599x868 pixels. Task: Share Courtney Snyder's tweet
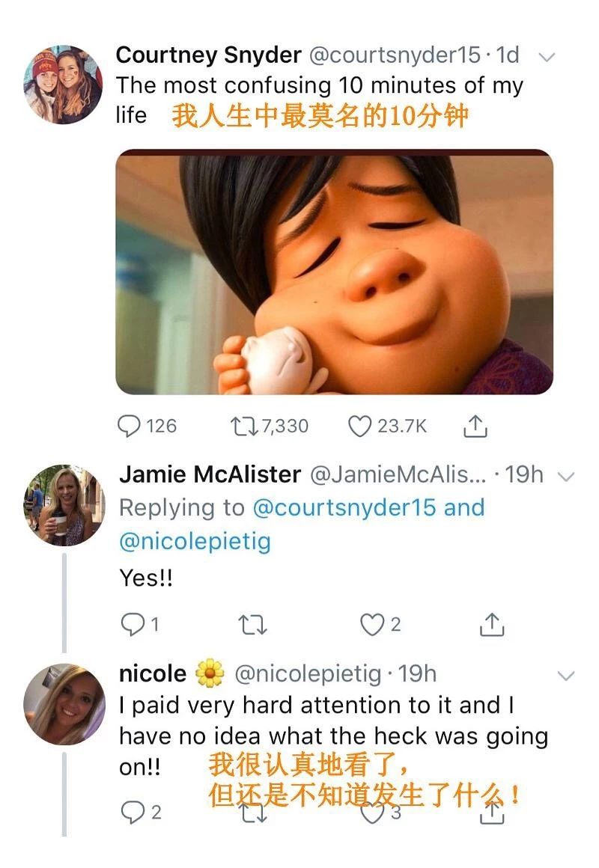click(475, 427)
